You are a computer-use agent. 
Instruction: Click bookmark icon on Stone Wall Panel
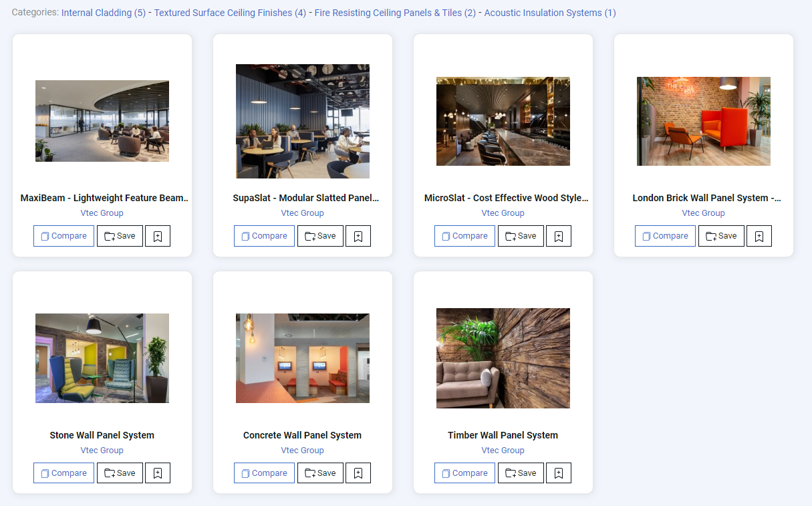click(158, 473)
